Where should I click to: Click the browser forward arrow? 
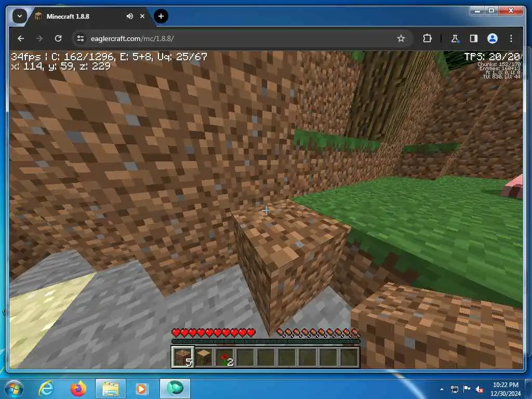coord(39,38)
